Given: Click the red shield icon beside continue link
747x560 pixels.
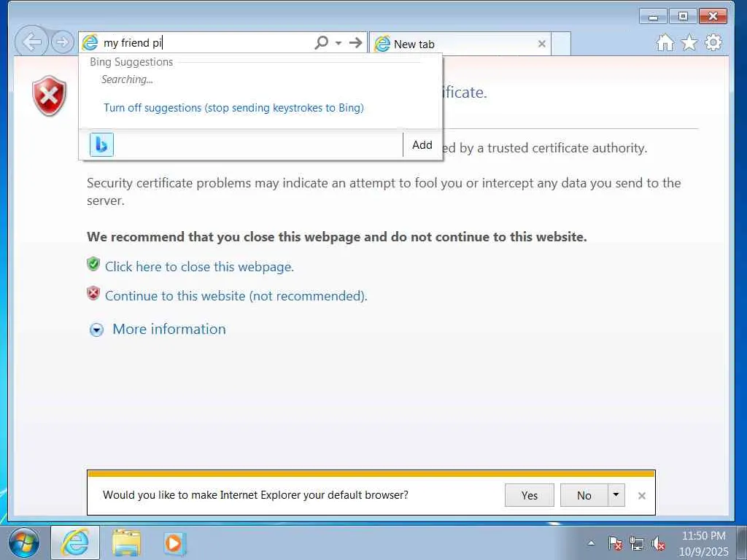Looking at the screenshot, I should pyautogui.click(x=93, y=293).
